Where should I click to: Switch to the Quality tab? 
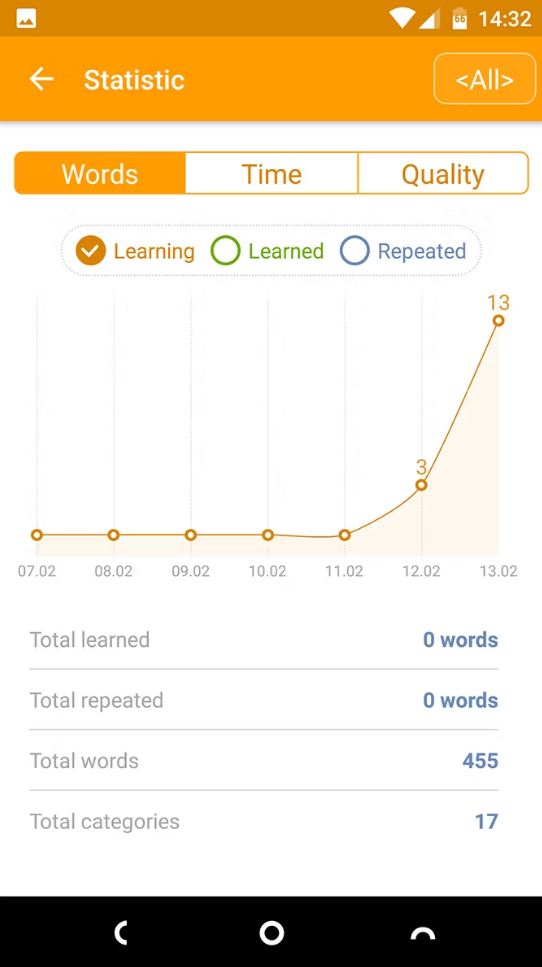(x=443, y=174)
